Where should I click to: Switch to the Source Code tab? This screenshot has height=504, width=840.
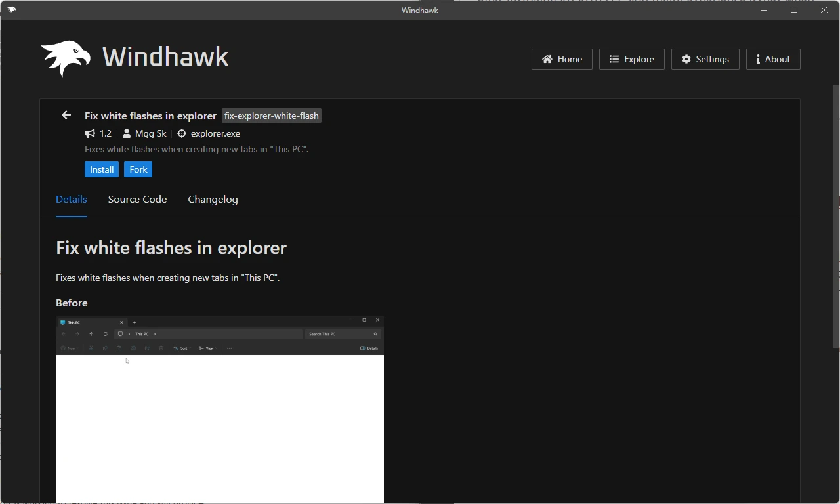click(137, 199)
